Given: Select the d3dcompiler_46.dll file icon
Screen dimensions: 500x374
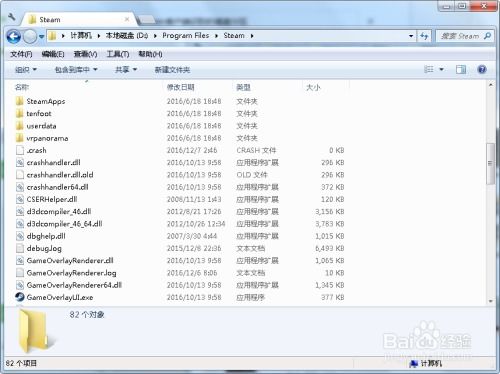Looking at the screenshot, I should (x=20, y=211).
